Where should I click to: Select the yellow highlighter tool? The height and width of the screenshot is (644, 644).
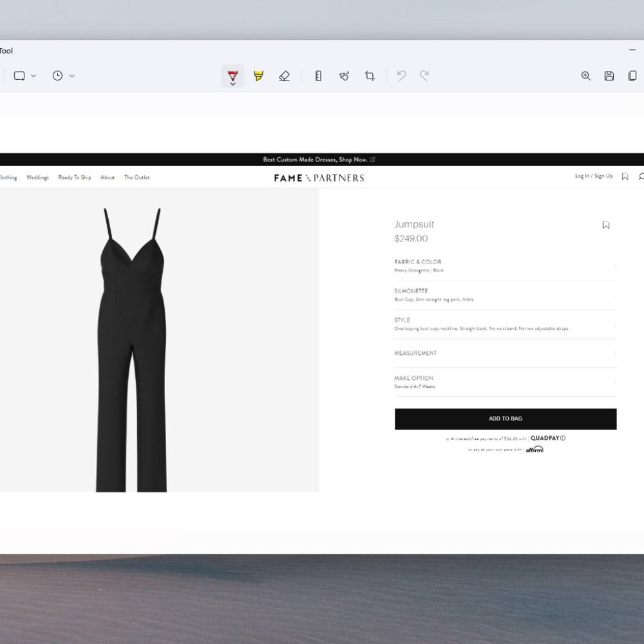[x=259, y=75]
